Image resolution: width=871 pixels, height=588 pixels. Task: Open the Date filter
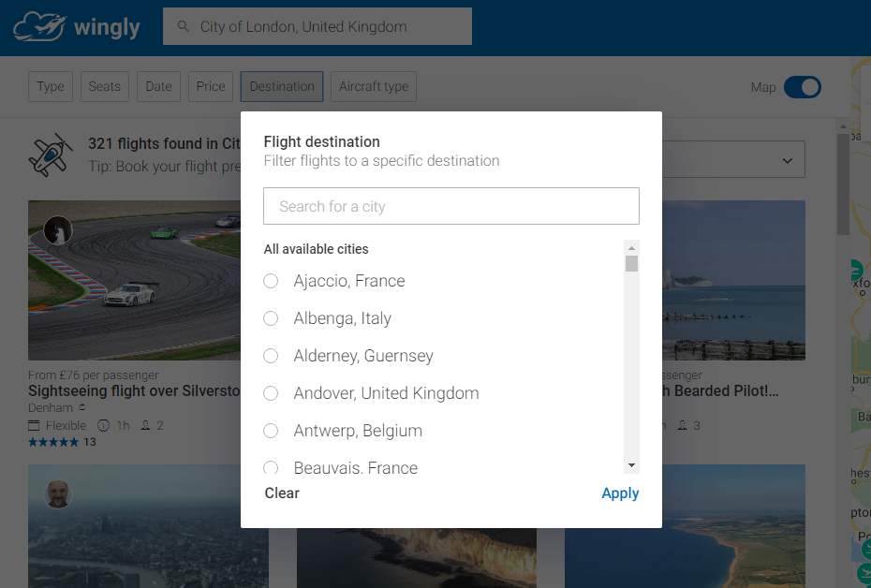tap(159, 87)
